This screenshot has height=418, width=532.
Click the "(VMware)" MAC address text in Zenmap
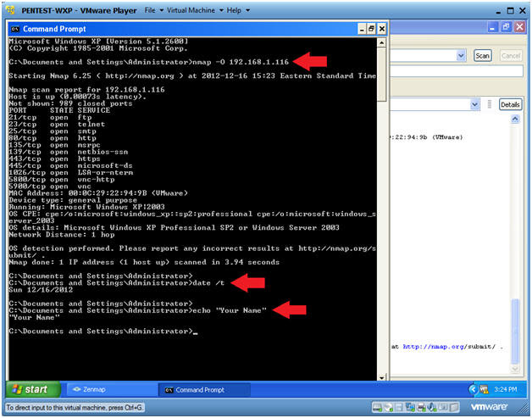point(448,137)
